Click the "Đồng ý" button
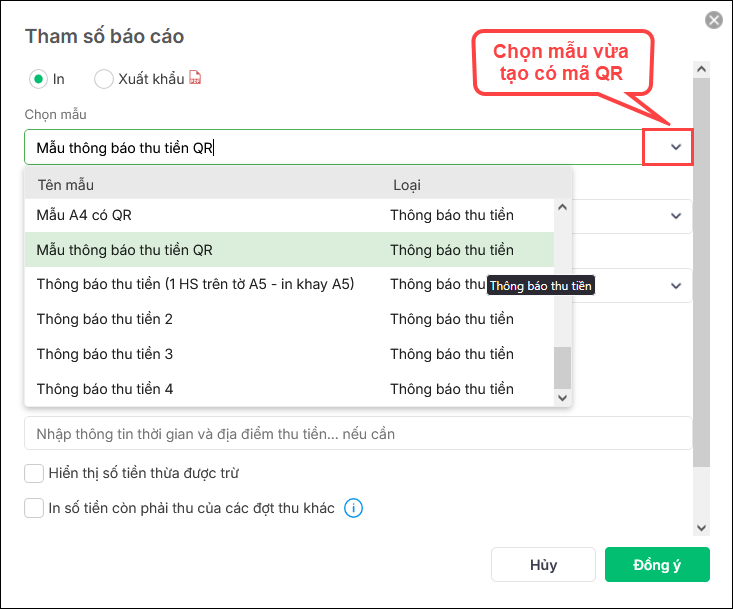The width and height of the screenshot is (733, 609). 657,565
